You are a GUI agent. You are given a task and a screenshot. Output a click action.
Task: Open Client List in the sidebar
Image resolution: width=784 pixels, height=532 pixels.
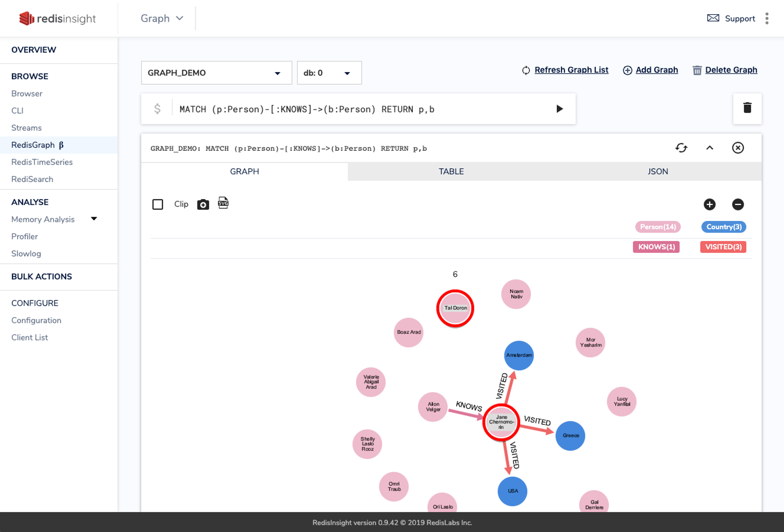click(30, 338)
